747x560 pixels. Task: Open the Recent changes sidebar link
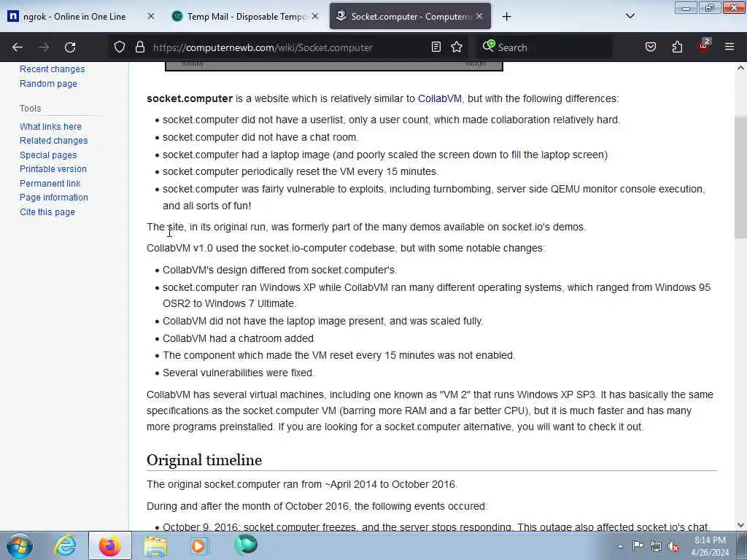coord(53,69)
